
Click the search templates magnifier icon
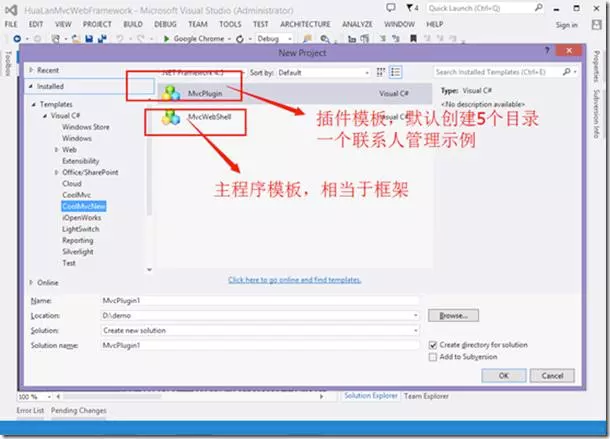coord(566,72)
